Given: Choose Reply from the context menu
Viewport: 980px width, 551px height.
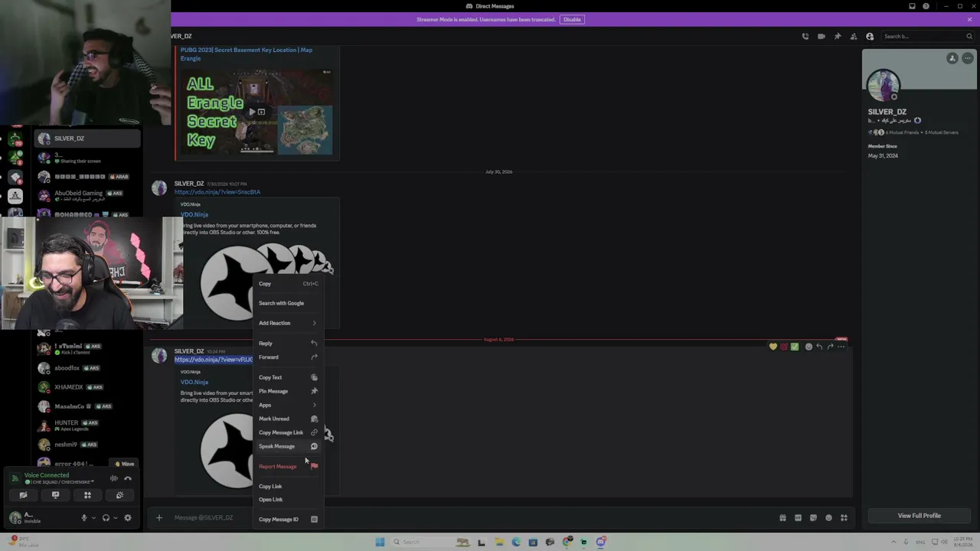Looking at the screenshot, I should pos(288,344).
